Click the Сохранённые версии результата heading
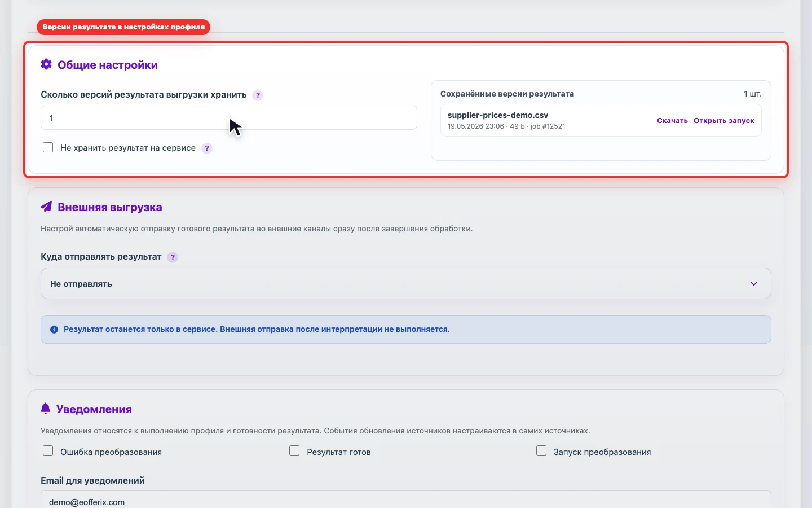This screenshot has width=812, height=508. [507, 94]
